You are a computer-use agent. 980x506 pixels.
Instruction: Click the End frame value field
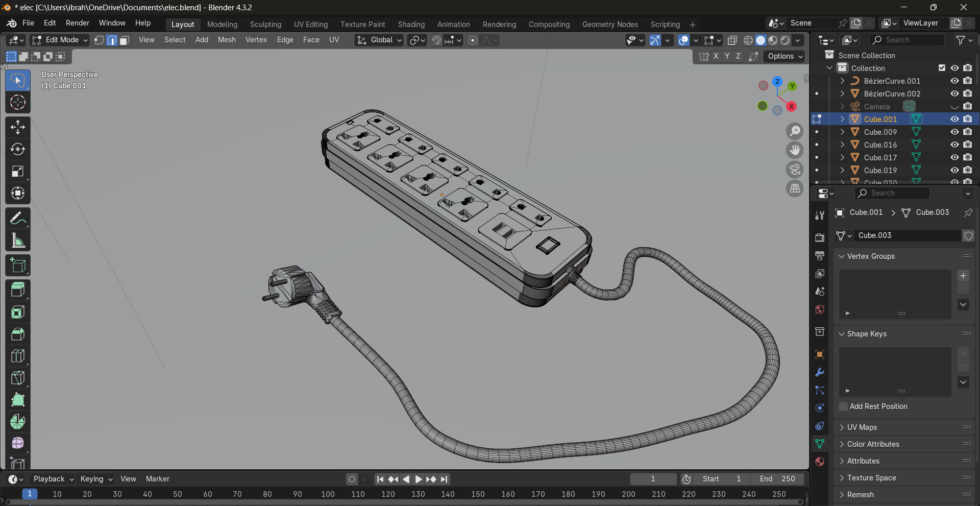point(777,479)
